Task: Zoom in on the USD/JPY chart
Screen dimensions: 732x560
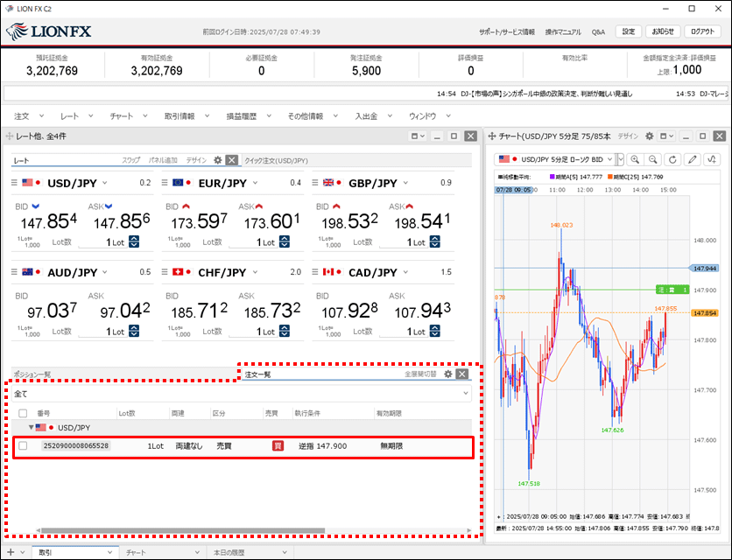Action: [x=635, y=159]
